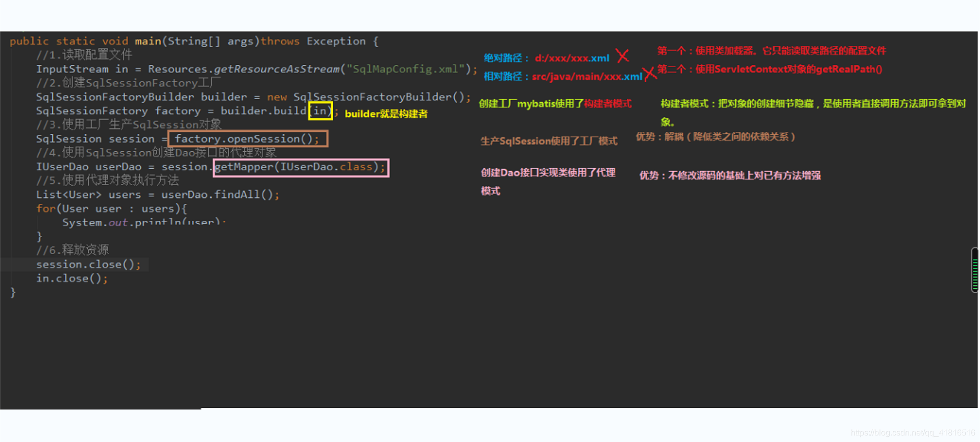Click the note starting '第二个：使用ServletContext'

click(770, 69)
